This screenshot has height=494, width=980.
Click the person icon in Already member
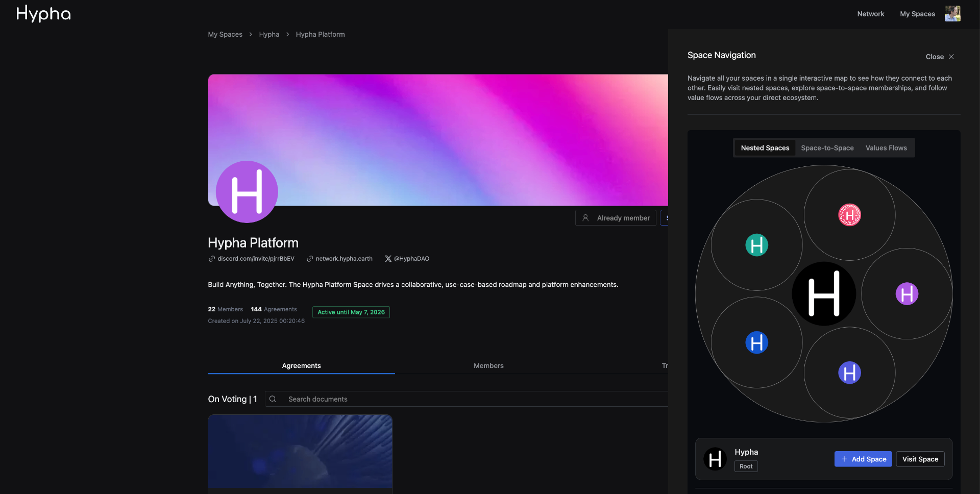[585, 218]
